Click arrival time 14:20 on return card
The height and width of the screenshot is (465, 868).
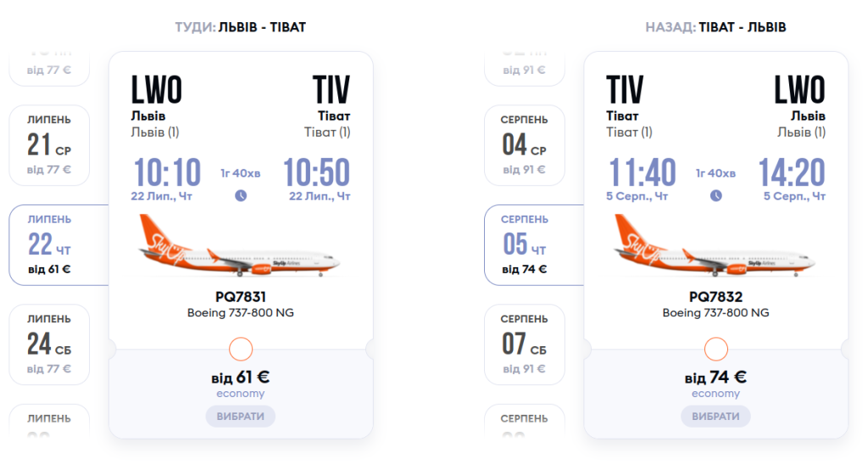click(791, 173)
